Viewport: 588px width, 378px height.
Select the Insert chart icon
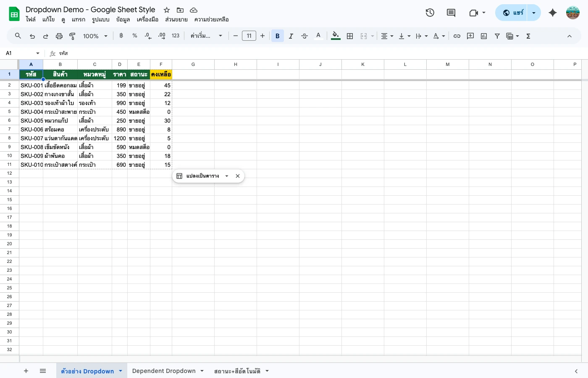484,36
